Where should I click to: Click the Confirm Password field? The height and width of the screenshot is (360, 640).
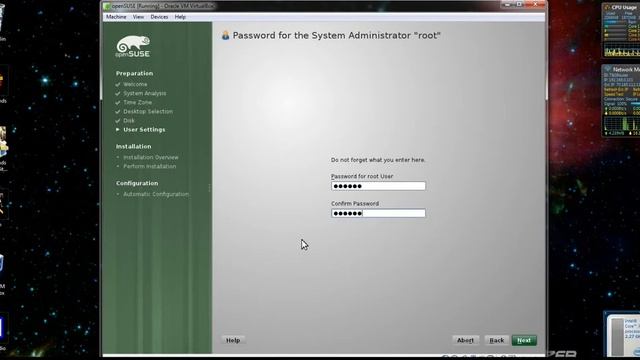pyautogui.click(x=378, y=213)
